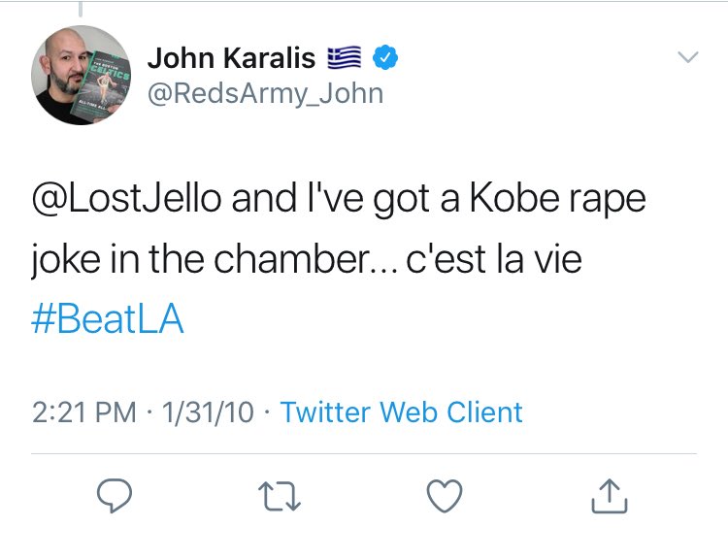Image resolution: width=728 pixels, height=560 pixels.
Task: Open the share options icon
Action: tap(610, 497)
